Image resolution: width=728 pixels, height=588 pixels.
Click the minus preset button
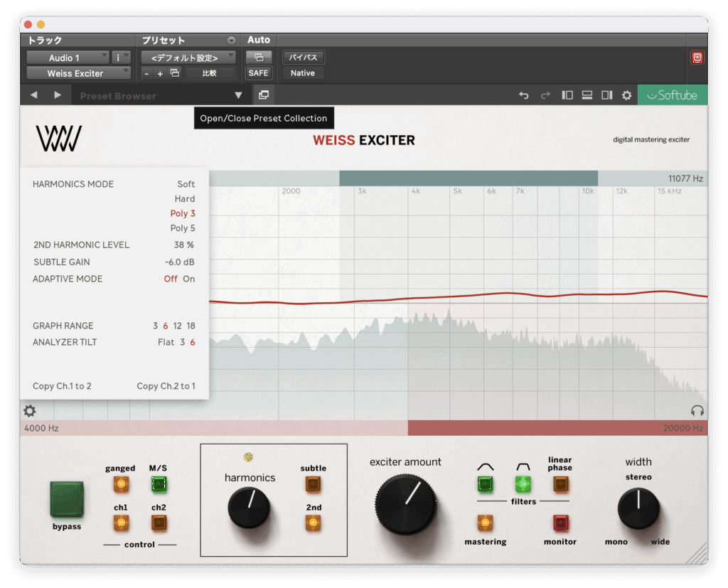pyautogui.click(x=146, y=73)
